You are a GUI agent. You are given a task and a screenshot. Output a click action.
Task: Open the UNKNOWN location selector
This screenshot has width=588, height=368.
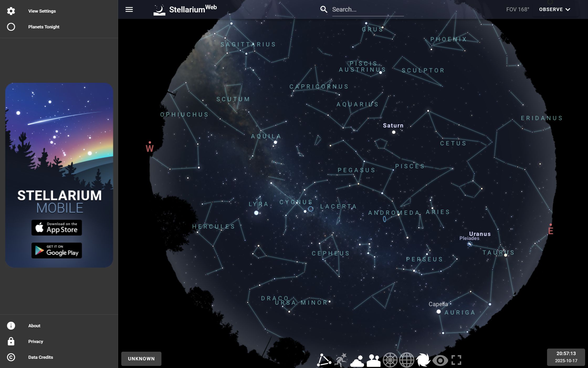(x=141, y=359)
